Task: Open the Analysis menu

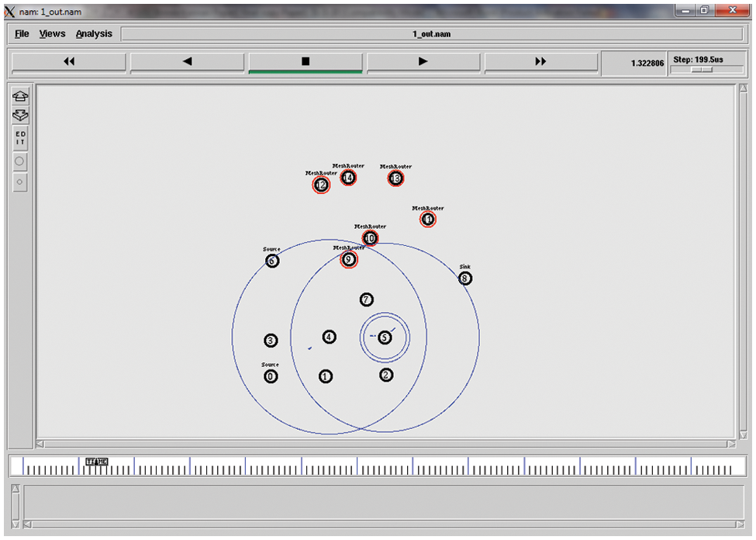Action: tap(94, 34)
